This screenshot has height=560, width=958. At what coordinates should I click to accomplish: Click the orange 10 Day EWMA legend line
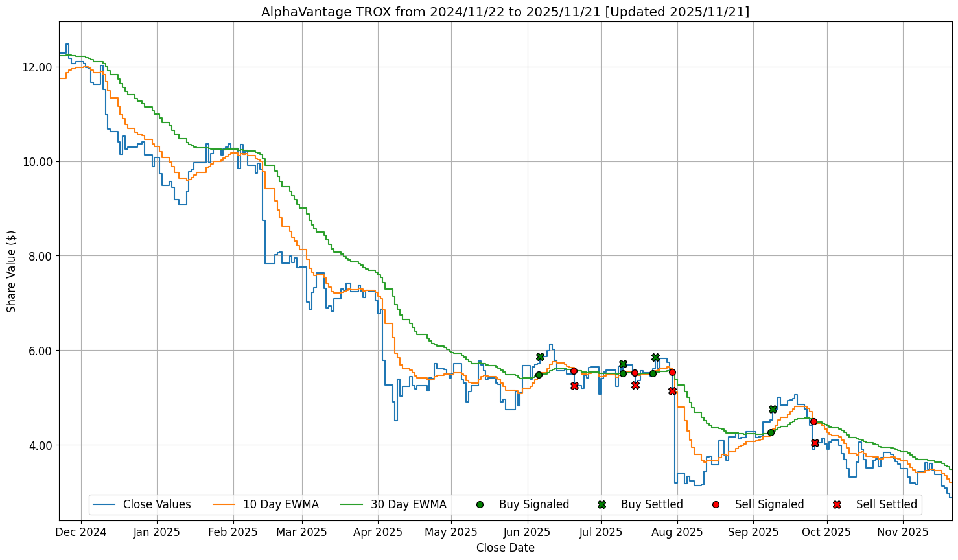point(224,504)
